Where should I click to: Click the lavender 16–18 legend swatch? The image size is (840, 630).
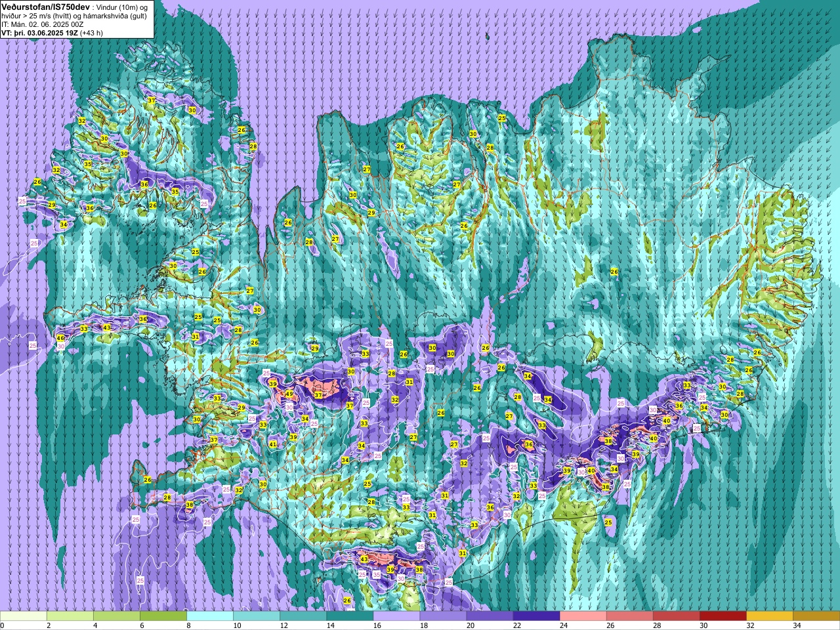(396, 616)
